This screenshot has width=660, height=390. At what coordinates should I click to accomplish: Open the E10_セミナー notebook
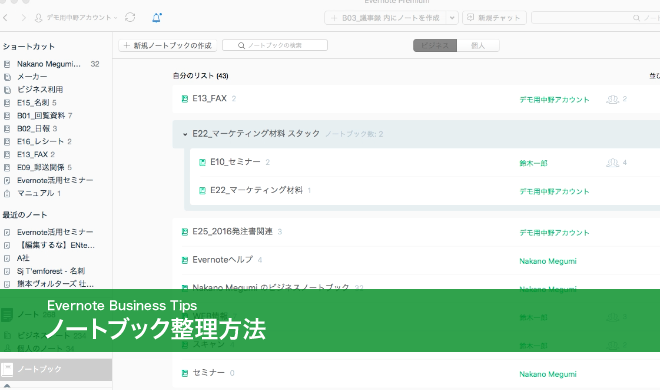click(x=235, y=162)
